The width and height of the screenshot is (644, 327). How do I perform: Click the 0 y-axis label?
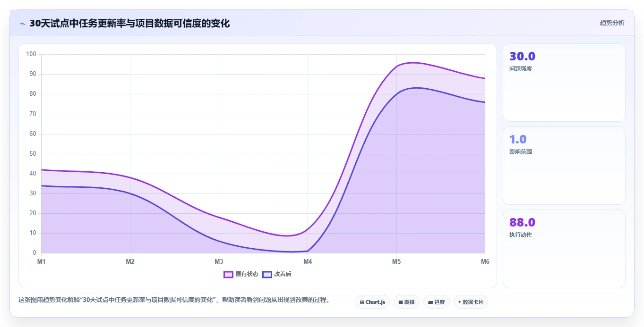tap(34, 253)
